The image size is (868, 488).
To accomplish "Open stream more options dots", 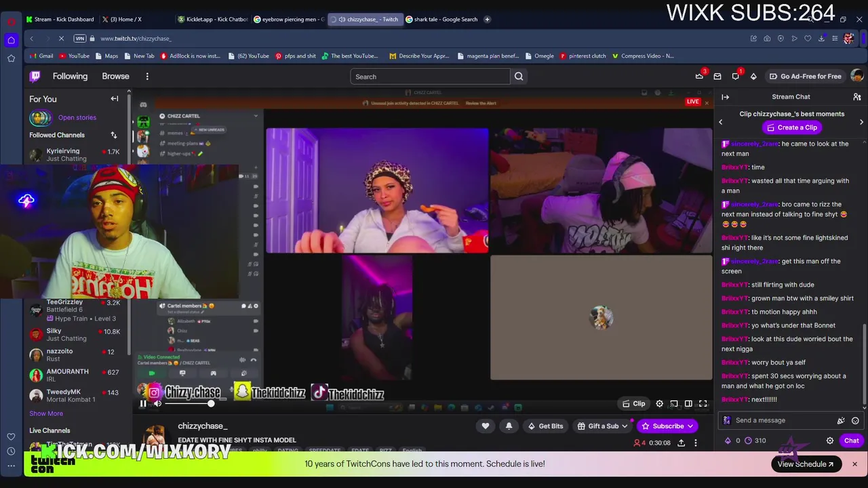I will (695, 443).
